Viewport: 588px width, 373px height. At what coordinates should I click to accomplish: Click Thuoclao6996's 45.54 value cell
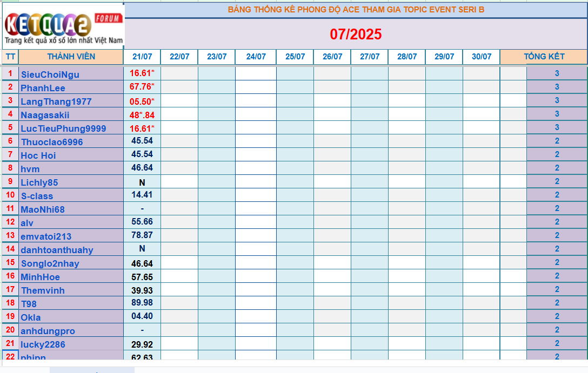[142, 141]
